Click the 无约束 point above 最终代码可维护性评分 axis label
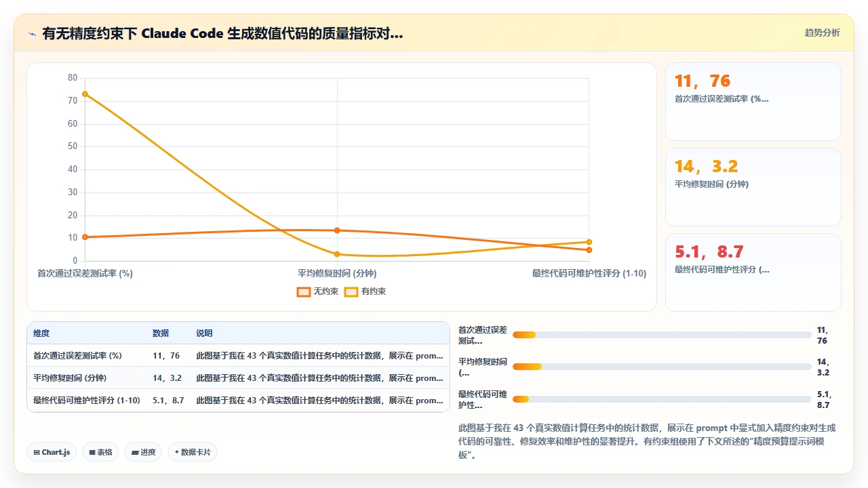 pos(589,250)
